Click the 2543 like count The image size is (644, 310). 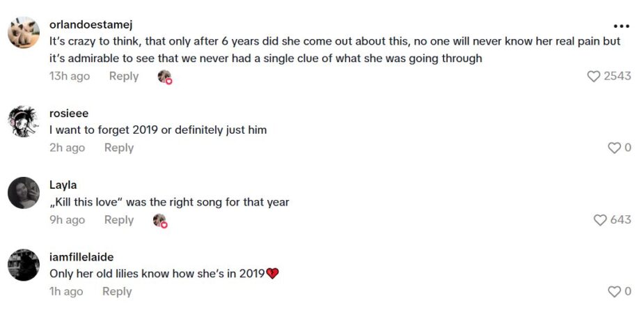coord(617,76)
